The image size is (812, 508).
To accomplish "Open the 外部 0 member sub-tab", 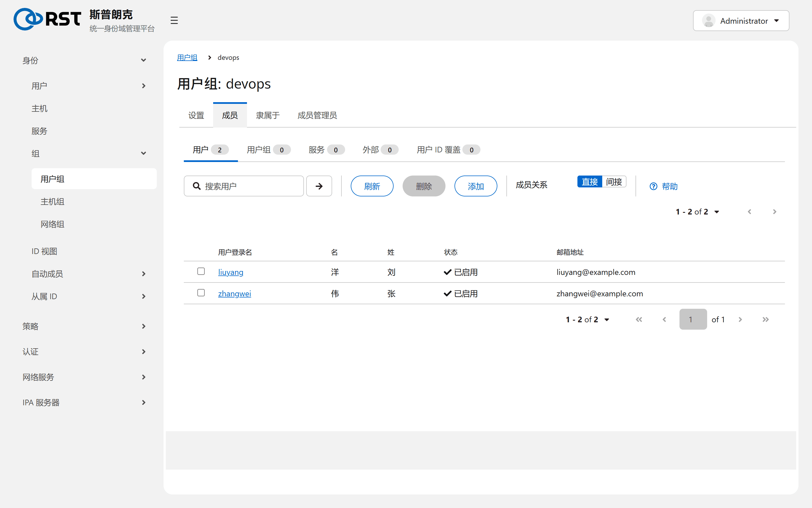I will (381, 150).
